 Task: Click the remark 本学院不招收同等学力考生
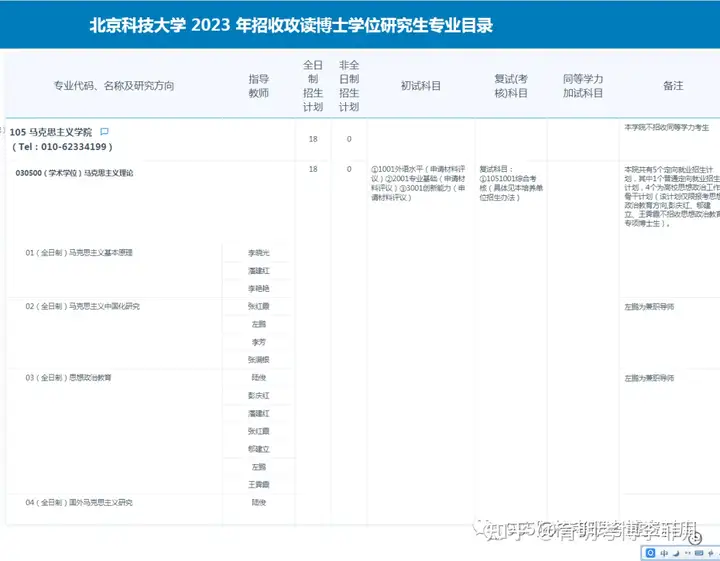(667, 128)
